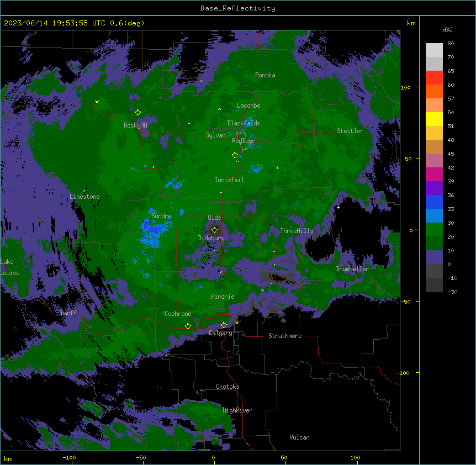Click the Airdrie label
476x465 pixels.
(x=223, y=297)
